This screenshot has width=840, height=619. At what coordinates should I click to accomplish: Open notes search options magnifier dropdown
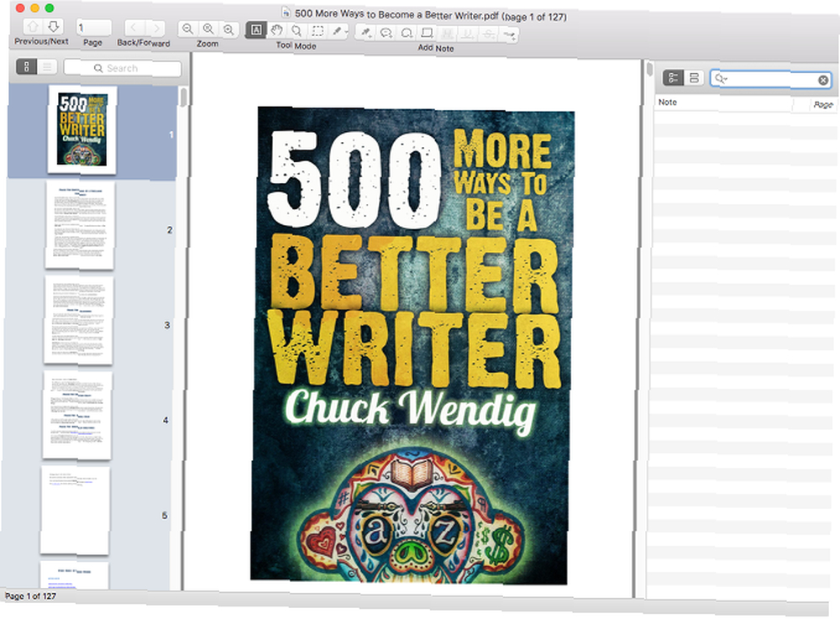721,79
